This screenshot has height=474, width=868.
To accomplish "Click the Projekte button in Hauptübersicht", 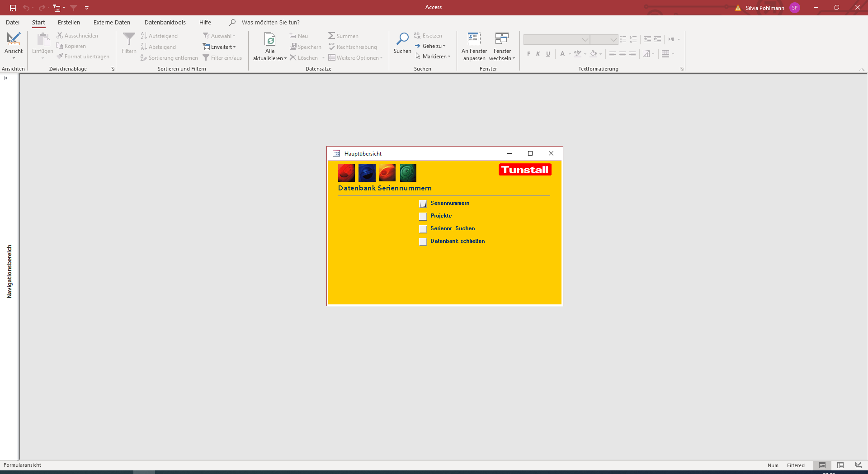I will (423, 216).
